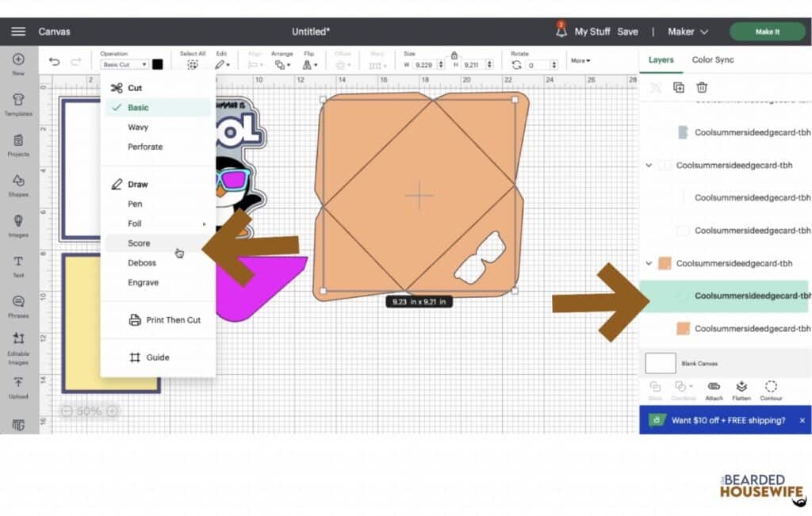The width and height of the screenshot is (812, 516).
Task: Click the Shapes tool icon
Action: [x=18, y=184]
